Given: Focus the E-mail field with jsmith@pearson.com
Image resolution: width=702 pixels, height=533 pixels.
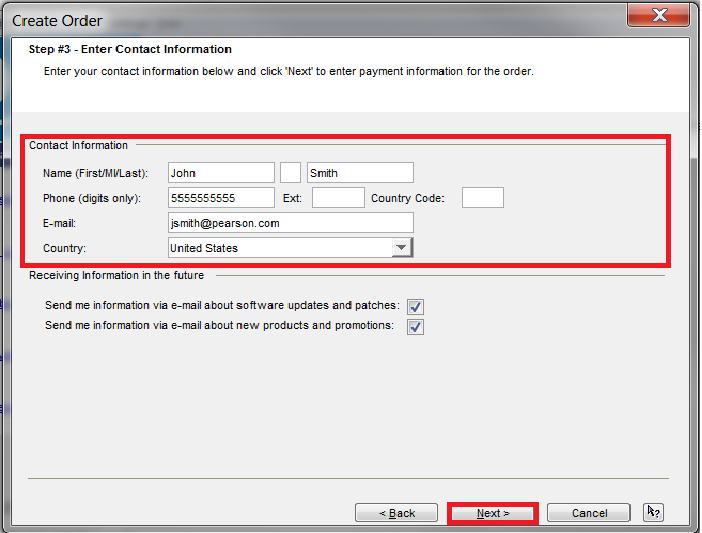Looking at the screenshot, I should pos(290,223).
